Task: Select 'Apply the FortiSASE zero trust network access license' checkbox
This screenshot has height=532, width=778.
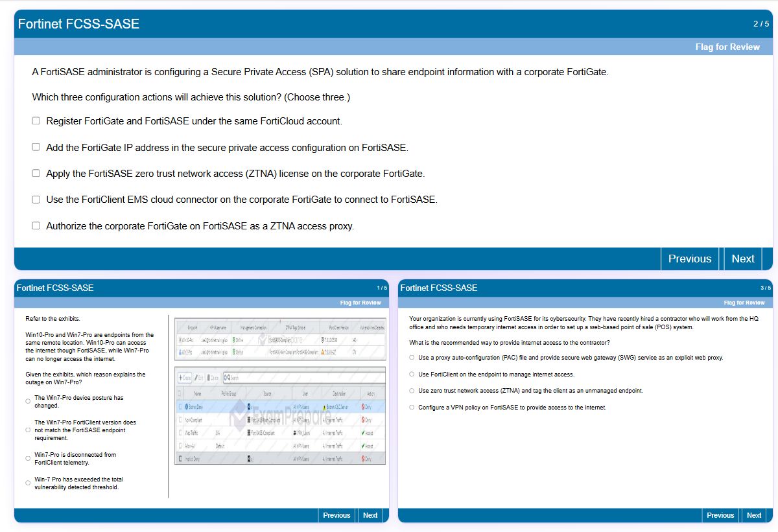Action: coord(36,174)
